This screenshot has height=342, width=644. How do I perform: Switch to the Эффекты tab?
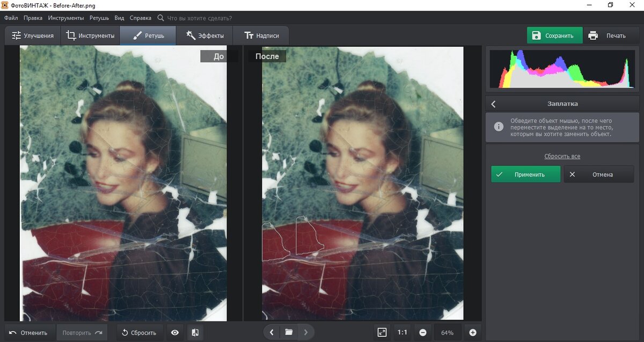click(205, 36)
